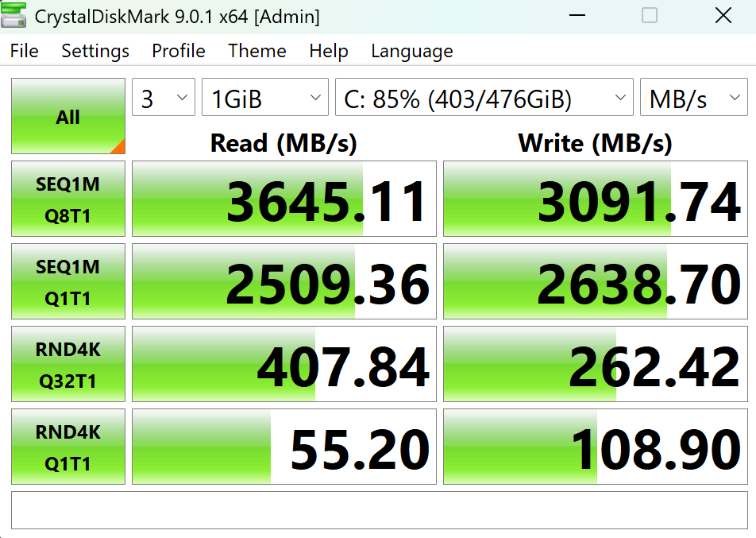This screenshot has width=756, height=538.
Task: Select the 262.42 random write result
Action: coord(596,364)
